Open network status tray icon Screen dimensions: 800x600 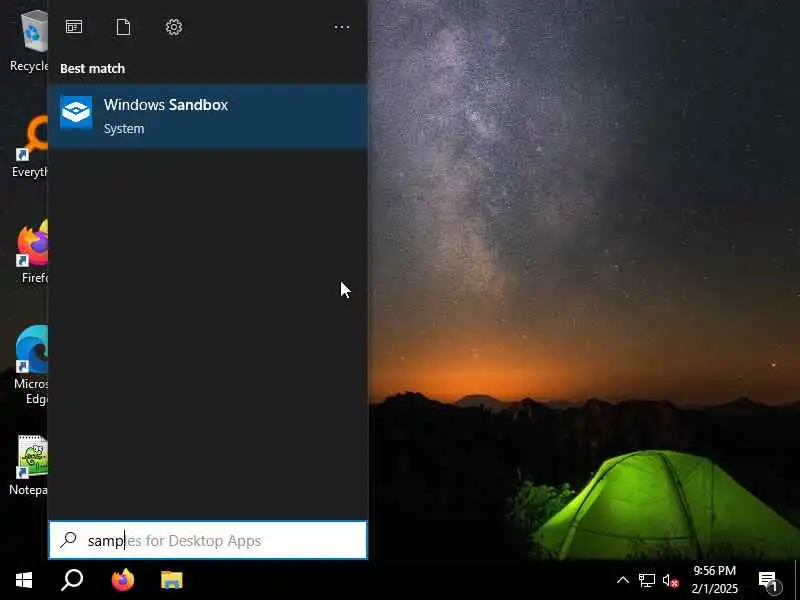(x=646, y=580)
